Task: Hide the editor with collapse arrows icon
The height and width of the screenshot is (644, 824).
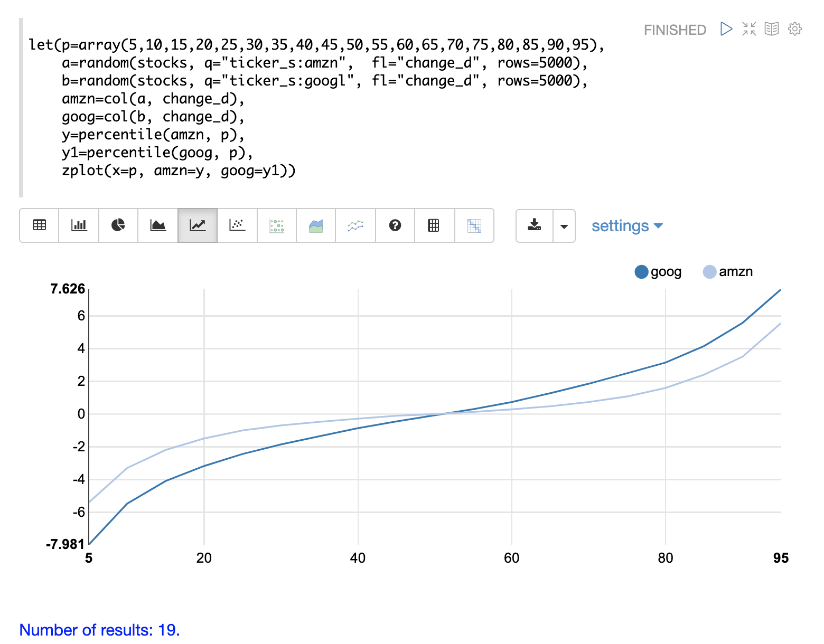Action: tap(749, 29)
